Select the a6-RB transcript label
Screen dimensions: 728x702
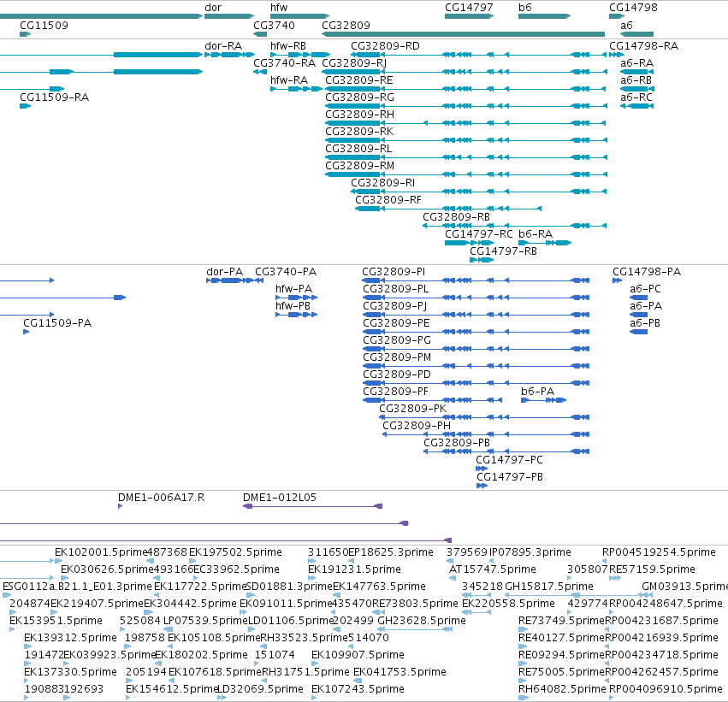click(636, 80)
